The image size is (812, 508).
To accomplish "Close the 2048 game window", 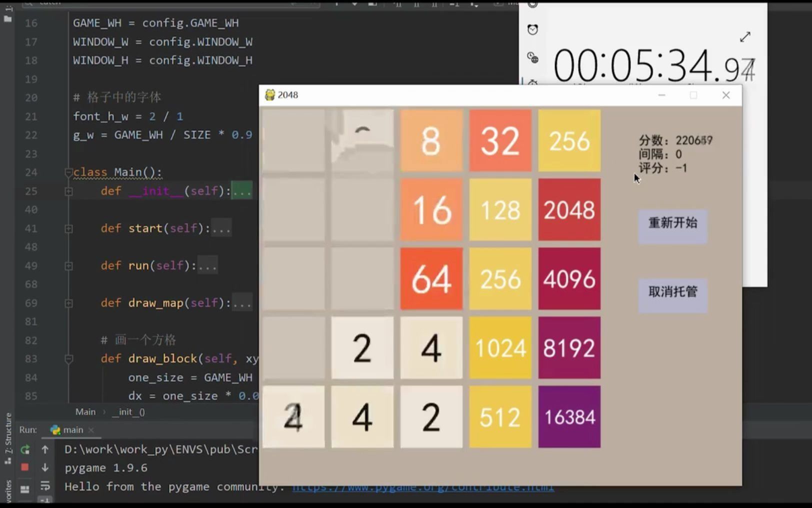I will pos(726,95).
